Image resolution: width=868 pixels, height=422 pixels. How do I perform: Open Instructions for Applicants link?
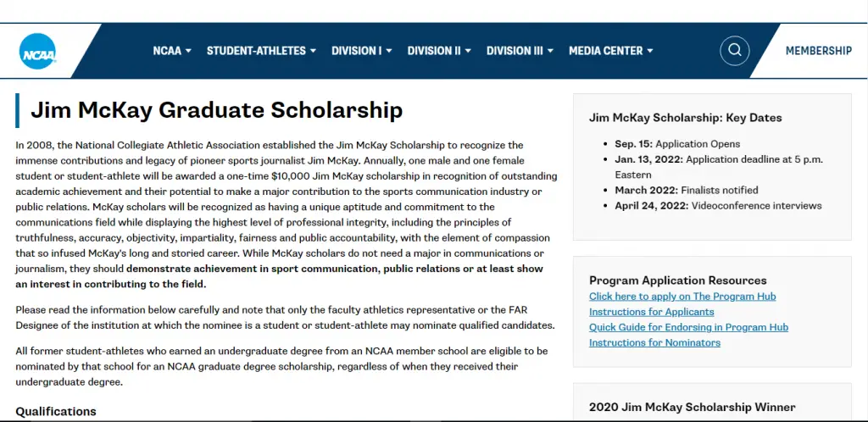click(x=652, y=312)
